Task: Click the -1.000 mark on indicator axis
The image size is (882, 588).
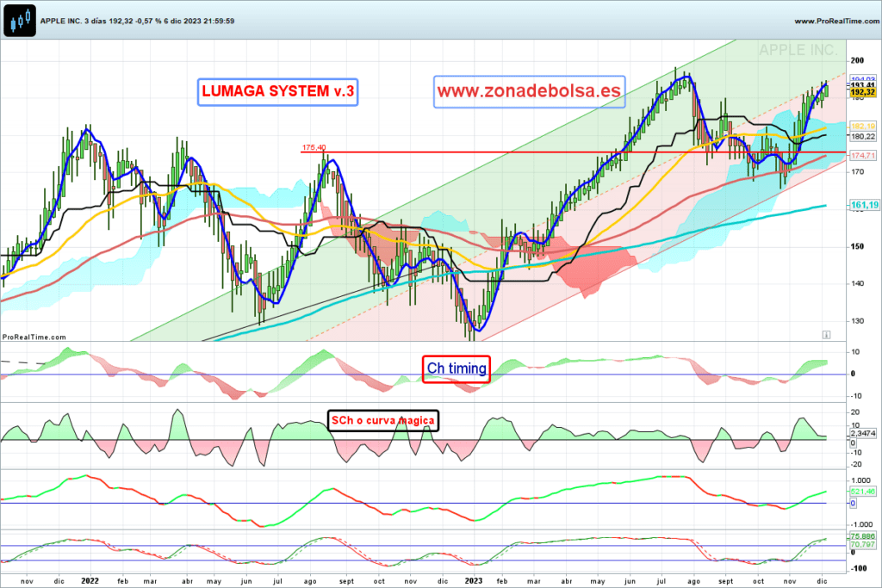Action: pos(860,524)
